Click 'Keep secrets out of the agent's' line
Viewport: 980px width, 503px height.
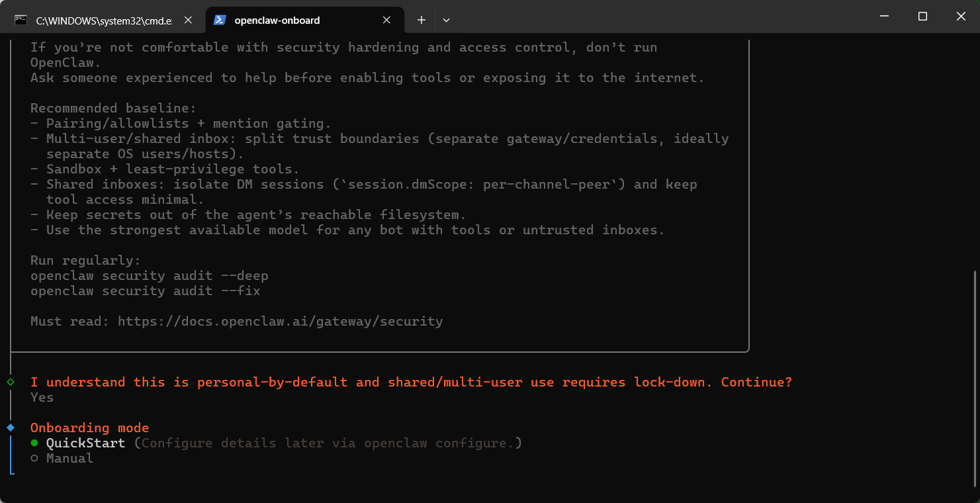[248, 214]
